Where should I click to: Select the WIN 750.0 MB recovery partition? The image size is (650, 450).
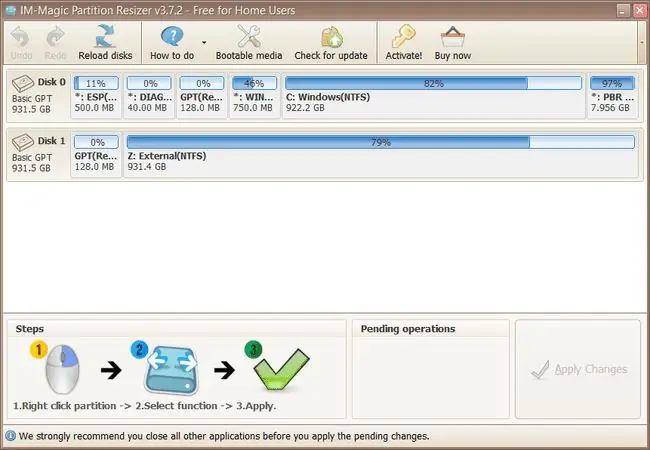[x=255, y=96]
